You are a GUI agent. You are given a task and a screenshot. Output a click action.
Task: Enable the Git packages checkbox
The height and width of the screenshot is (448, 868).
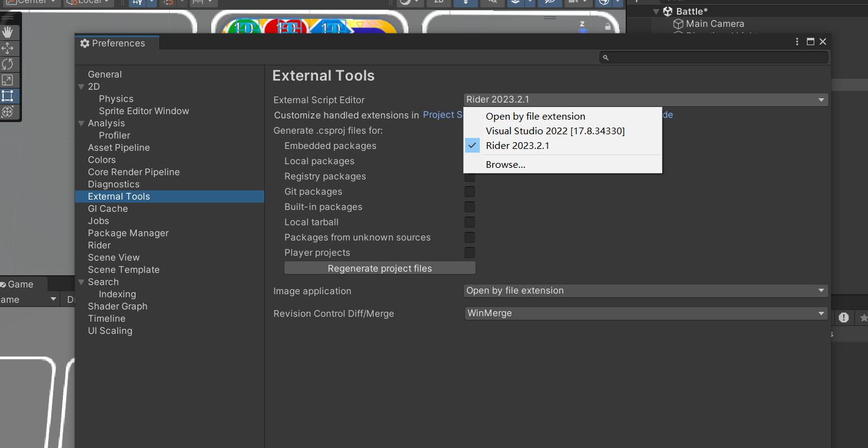[x=469, y=192]
